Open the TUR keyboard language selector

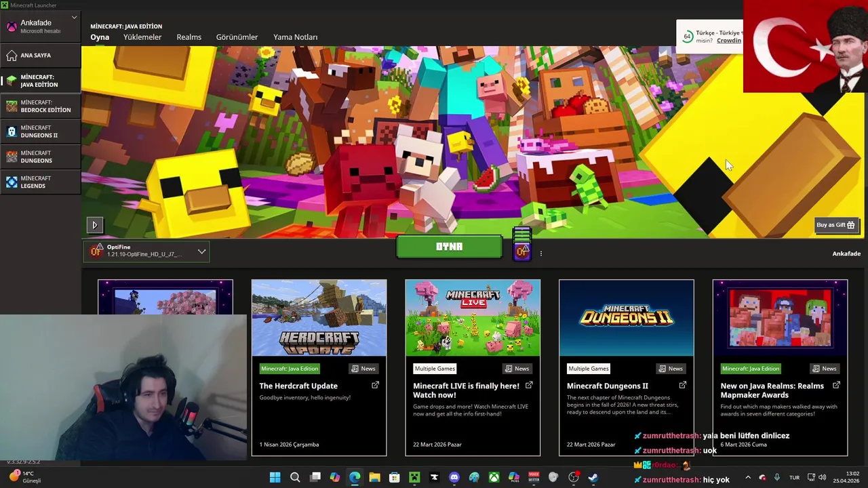[x=794, y=477]
